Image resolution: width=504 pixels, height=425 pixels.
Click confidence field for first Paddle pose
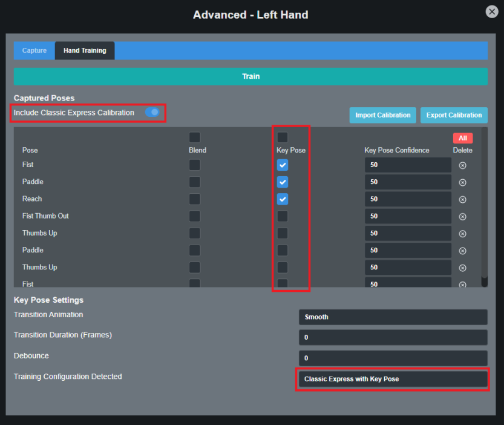(x=408, y=182)
